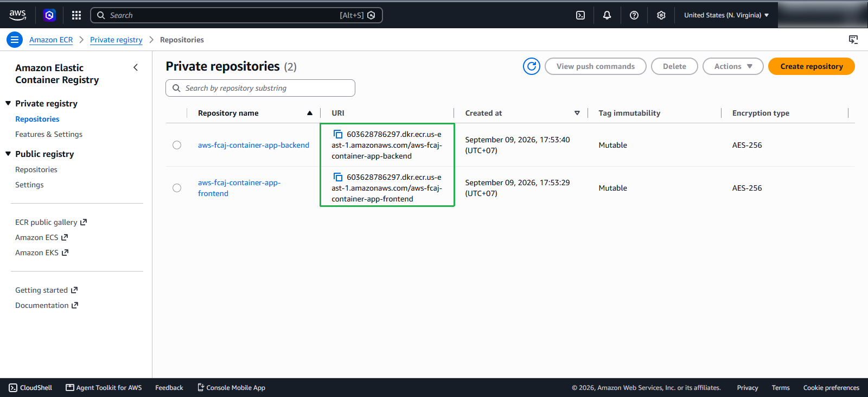Viewport: 868px width, 397px height.
Task: Toggle the side navigation hamburger menu
Action: pyautogui.click(x=15, y=40)
